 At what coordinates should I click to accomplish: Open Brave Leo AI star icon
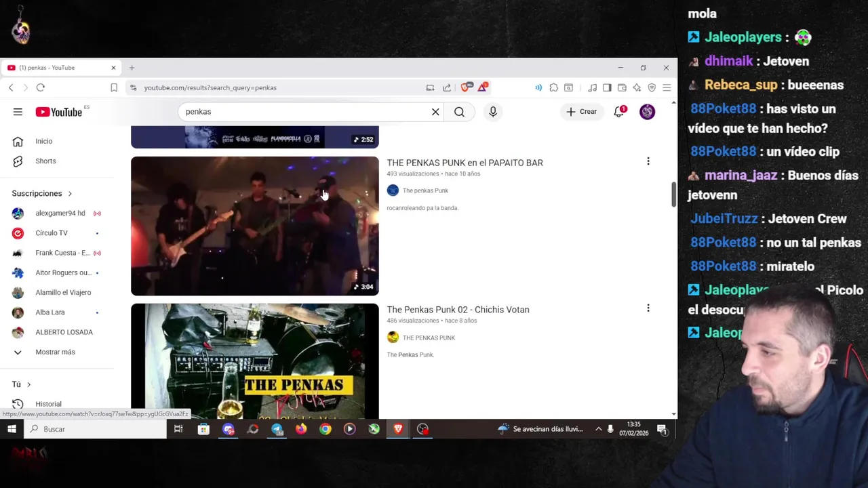(x=637, y=87)
